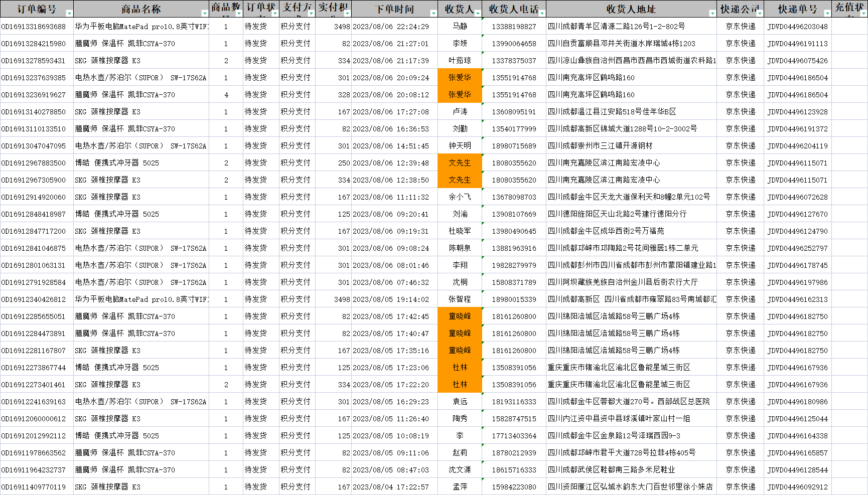
Task: Click tracking number JDVD04496203048
Action: [798, 27]
